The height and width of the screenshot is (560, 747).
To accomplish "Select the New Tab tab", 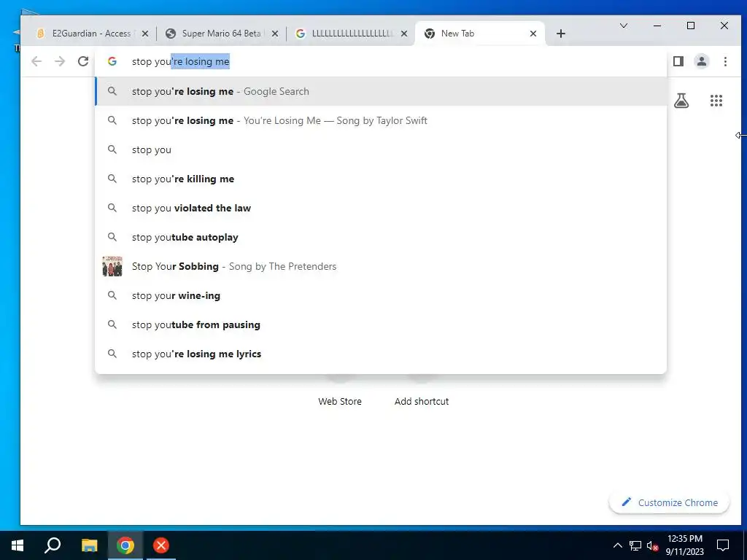I will click(480, 34).
